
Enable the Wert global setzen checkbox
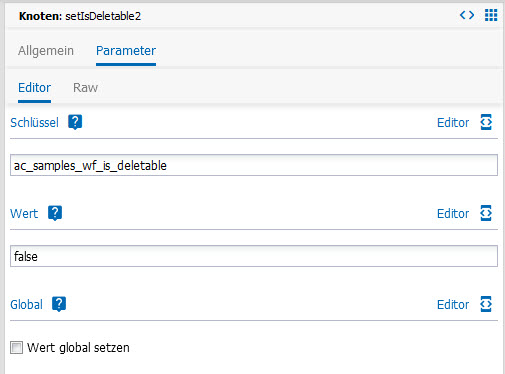coord(16,347)
